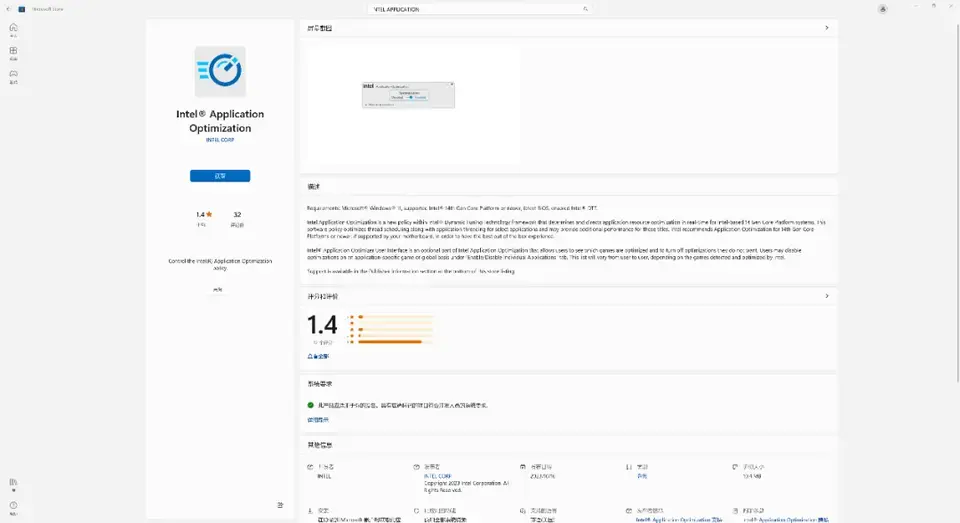960x523 pixels.
Task: Click the one-star rating bar
Action: tap(396, 342)
